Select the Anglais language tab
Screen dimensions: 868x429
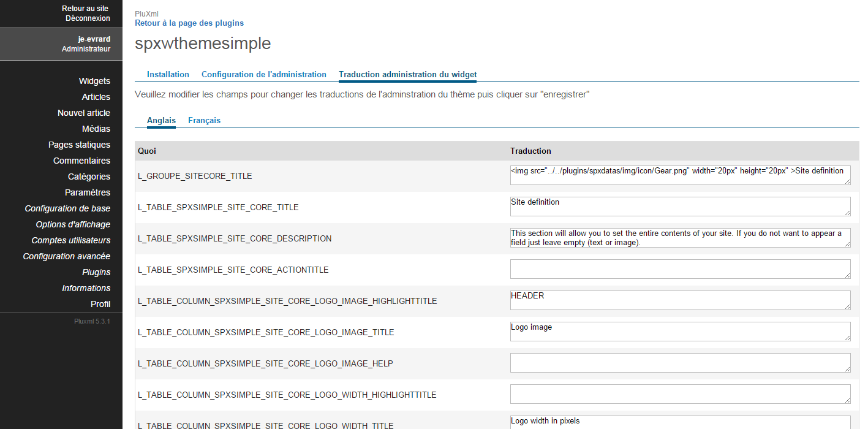161,120
